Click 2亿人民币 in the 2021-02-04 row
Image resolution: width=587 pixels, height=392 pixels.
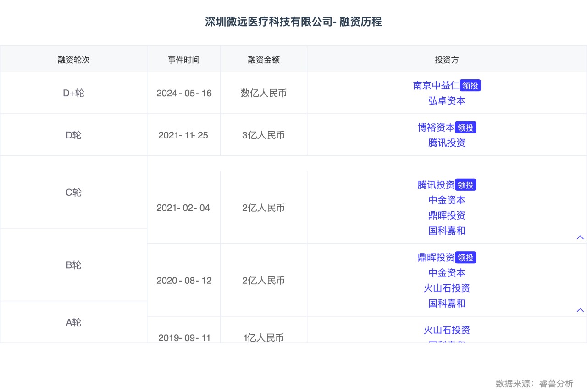pos(264,208)
